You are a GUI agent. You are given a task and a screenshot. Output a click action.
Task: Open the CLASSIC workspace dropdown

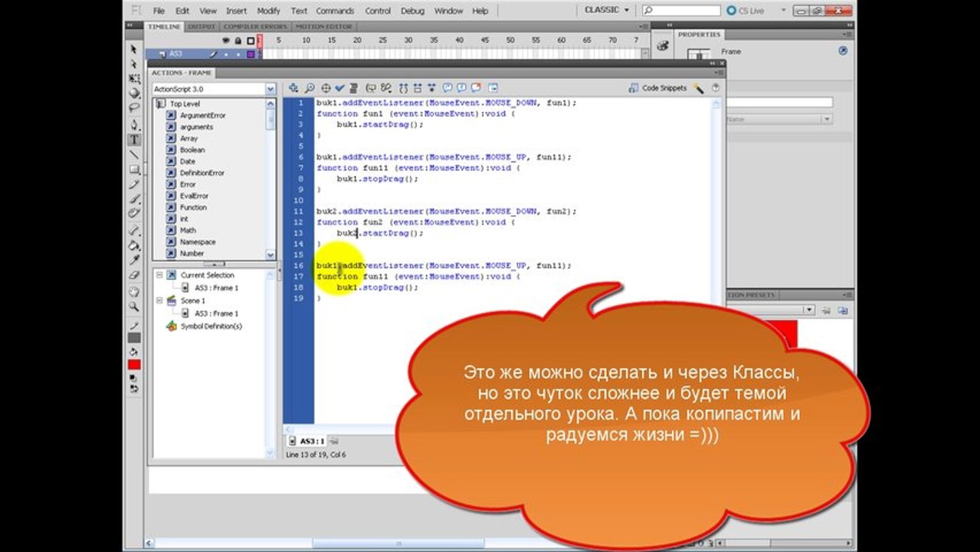606,10
